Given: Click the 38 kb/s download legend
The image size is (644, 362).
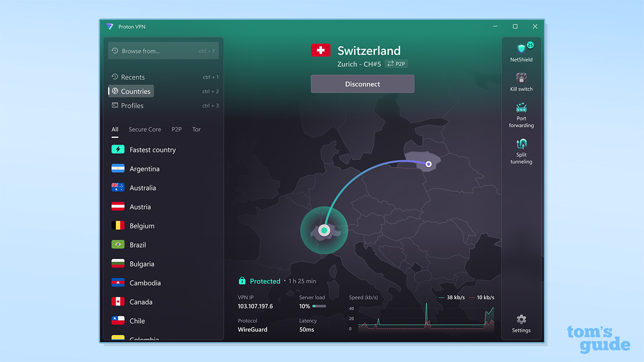Looking at the screenshot, I should [451, 298].
